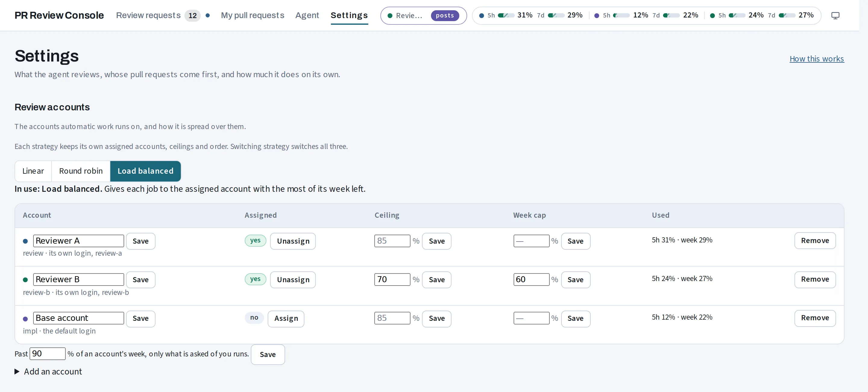Select the Linear strategy

tap(33, 171)
